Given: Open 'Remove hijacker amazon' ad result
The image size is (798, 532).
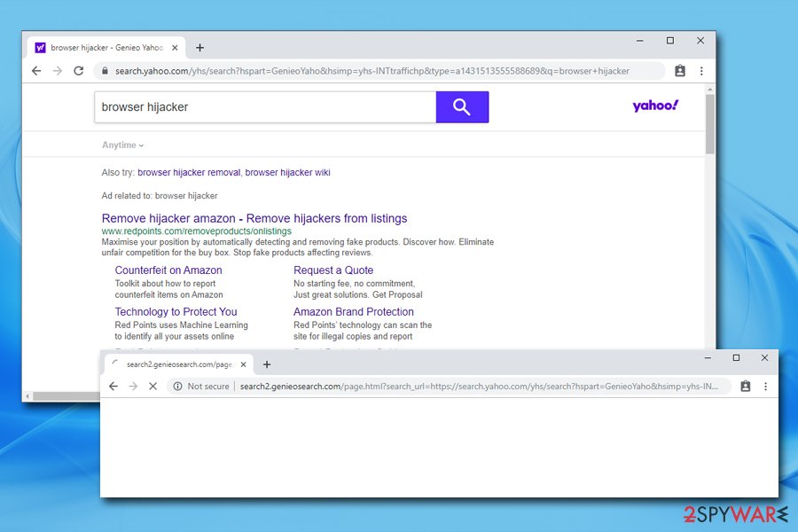Looking at the screenshot, I should (254, 218).
